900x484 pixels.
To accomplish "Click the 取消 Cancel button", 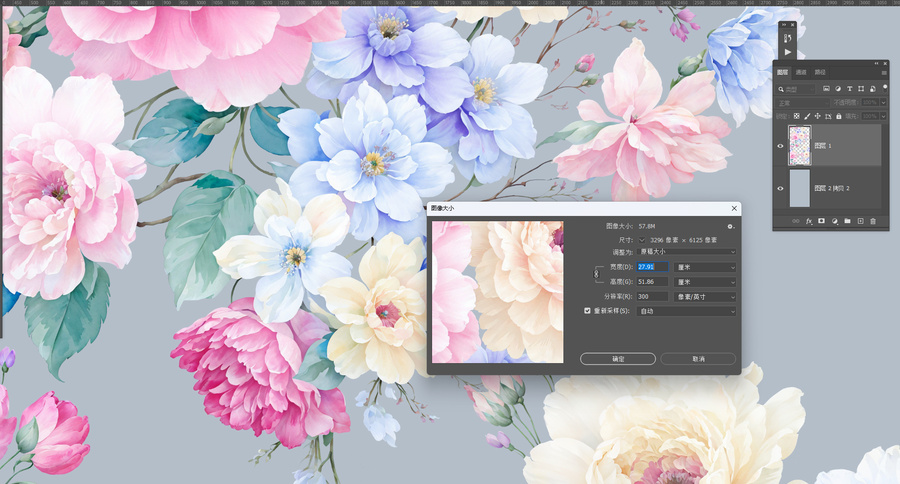I will tap(698, 359).
